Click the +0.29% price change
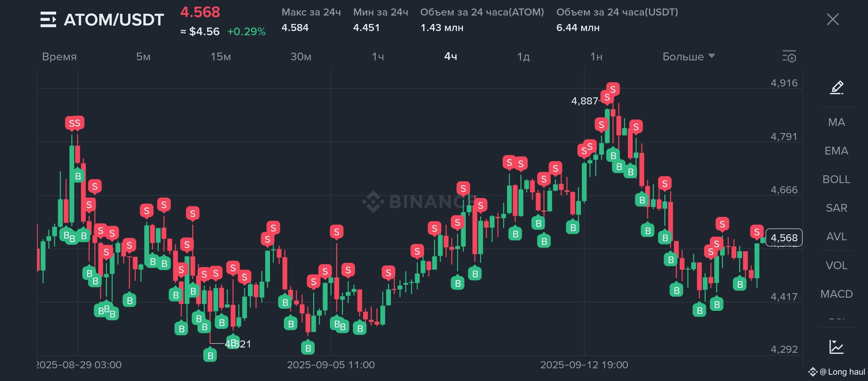The image size is (868, 381). tap(246, 31)
